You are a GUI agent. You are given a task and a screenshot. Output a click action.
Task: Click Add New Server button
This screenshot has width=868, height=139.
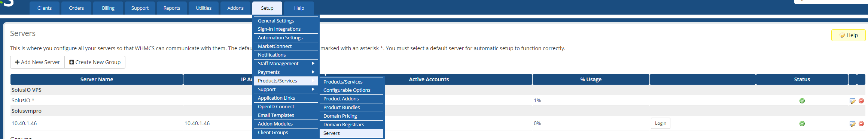[37, 62]
